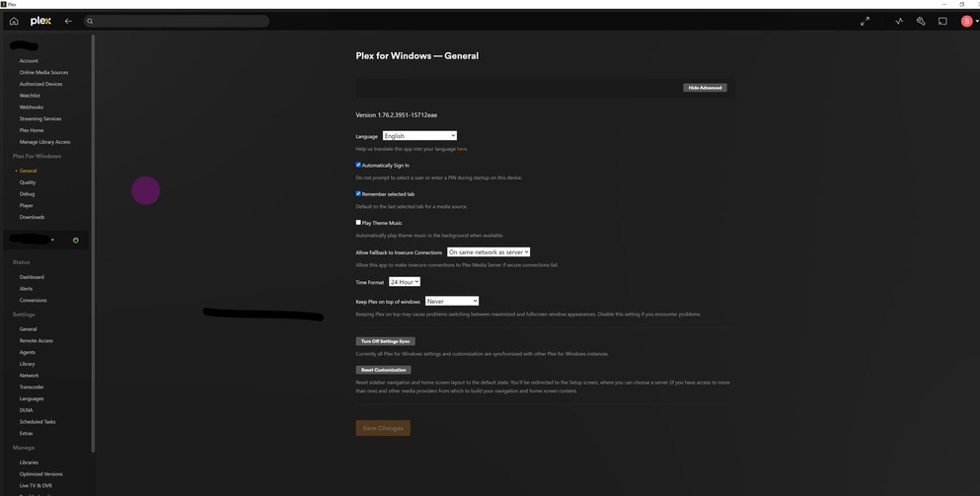Screen dimensions: 980x496
Task: Enter fullscreen with the expand arrows icon
Action: pos(865,22)
